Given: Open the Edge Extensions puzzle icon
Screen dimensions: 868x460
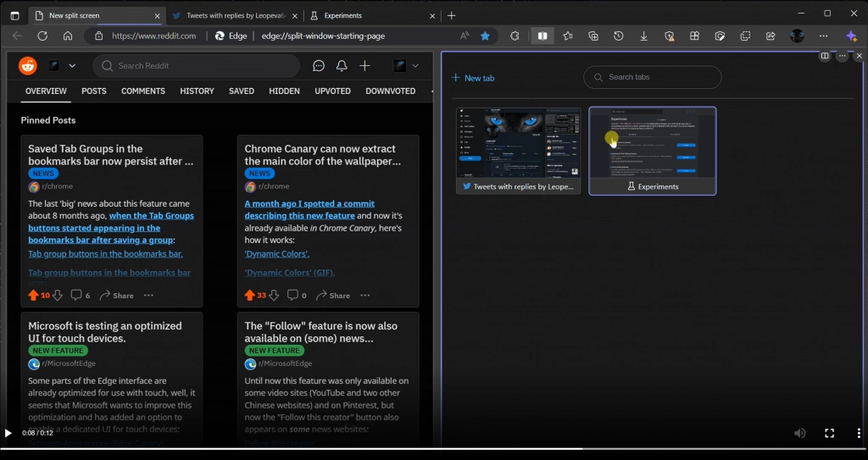Looking at the screenshot, I should pos(515,36).
